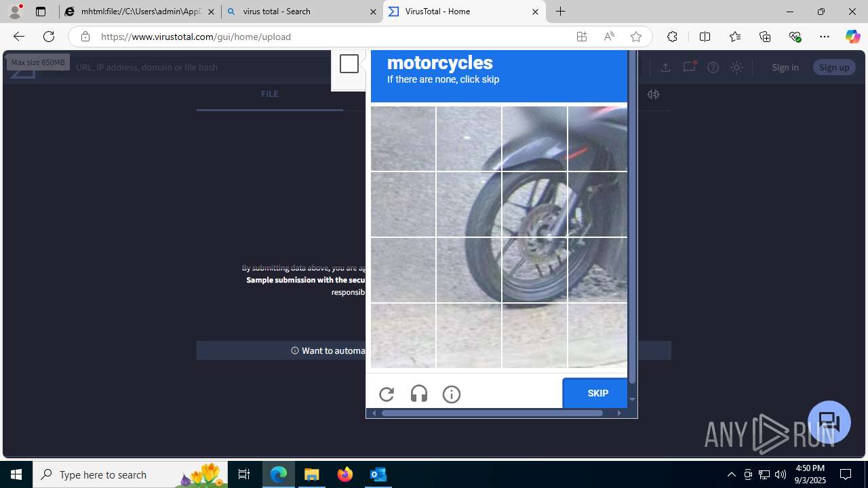This screenshot has width=868, height=488.
Task: Open the Collections icon
Action: (765, 37)
